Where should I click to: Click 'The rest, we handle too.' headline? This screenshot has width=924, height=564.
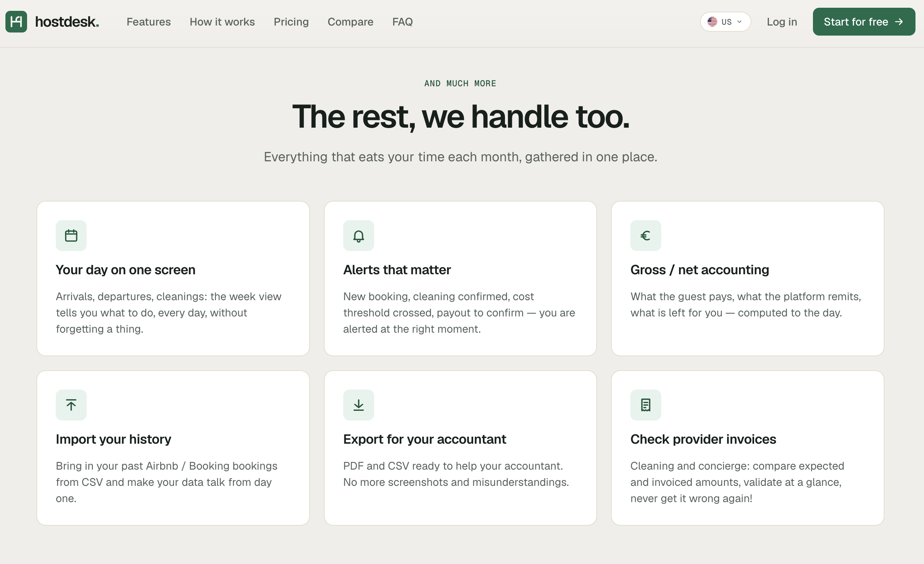click(x=461, y=116)
